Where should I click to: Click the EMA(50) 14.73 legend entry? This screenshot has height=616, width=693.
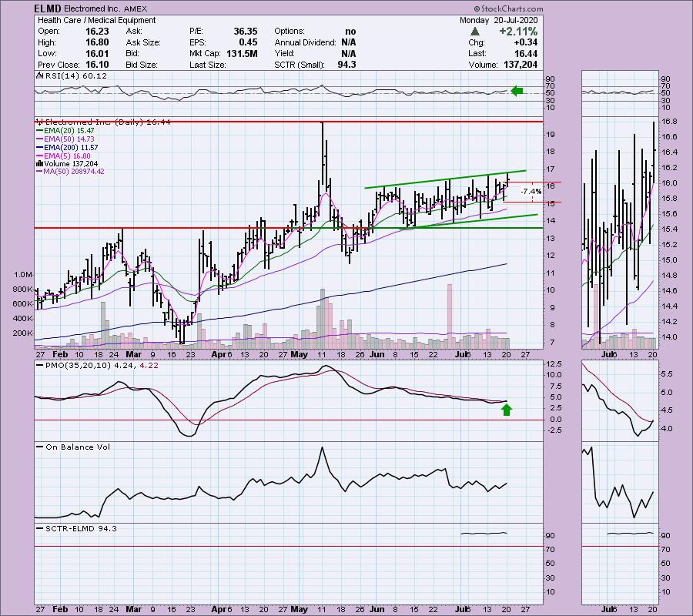click(x=69, y=139)
